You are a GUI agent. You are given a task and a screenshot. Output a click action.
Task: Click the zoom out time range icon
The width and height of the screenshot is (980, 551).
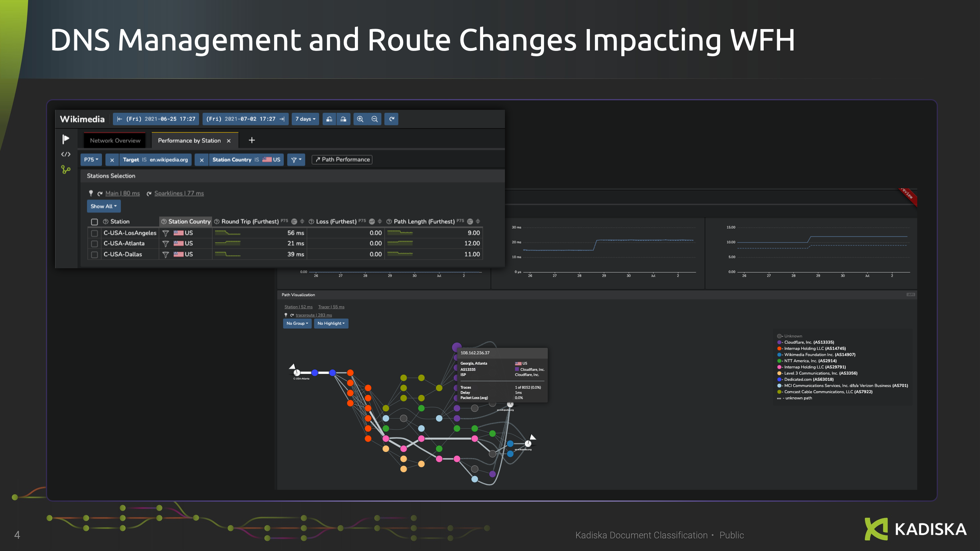374,119
